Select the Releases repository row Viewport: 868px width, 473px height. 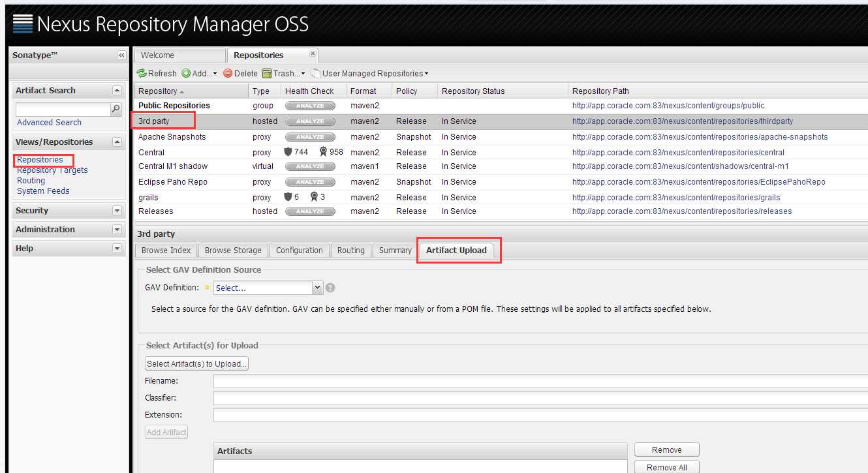pos(501,211)
